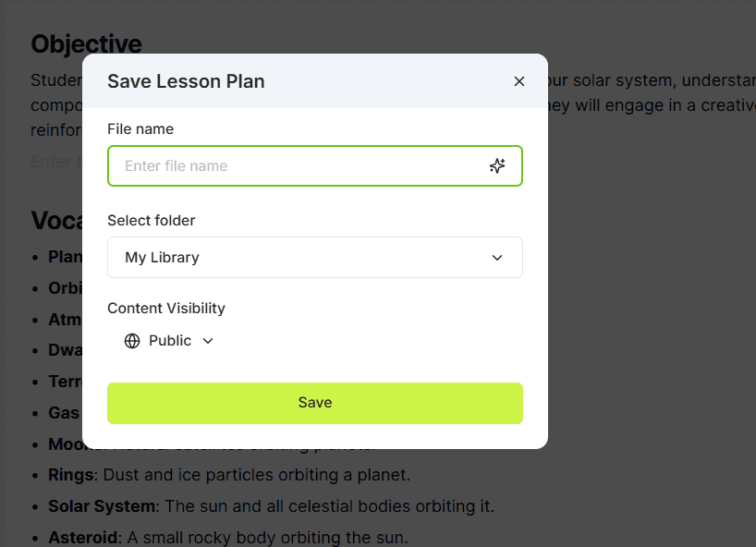Viewport: 756px width, 547px height.
Task: Click the globe icon beside Public
Action: tap(132, 341)
